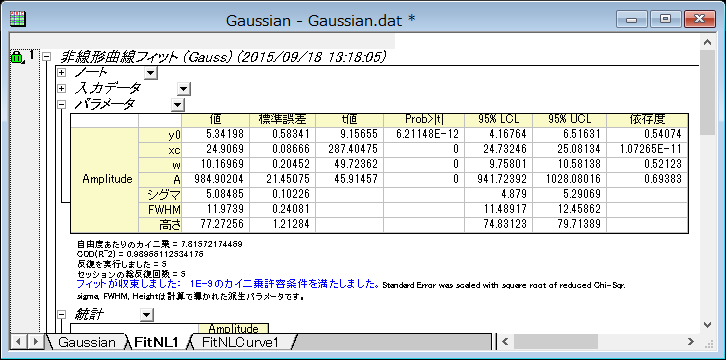Click the 自由度あたりのカイ二乗 line
Screen dimensions: 726x360
(x=160, y=243)
